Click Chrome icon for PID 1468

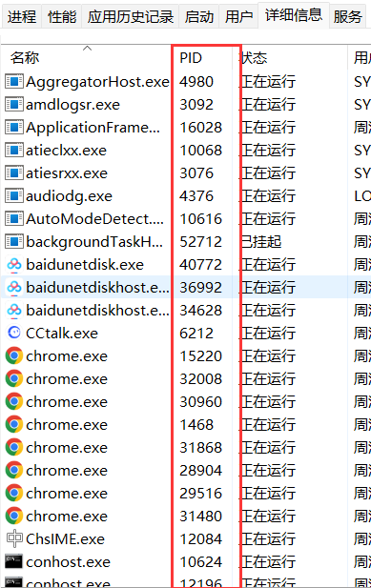click(x=14, y=424)
